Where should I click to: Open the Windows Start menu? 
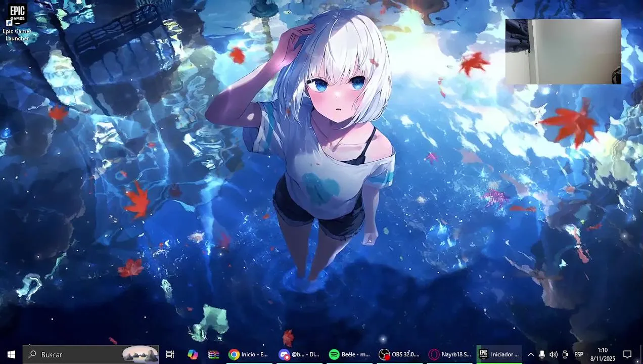pyautogui.click(x=11, y=354)
